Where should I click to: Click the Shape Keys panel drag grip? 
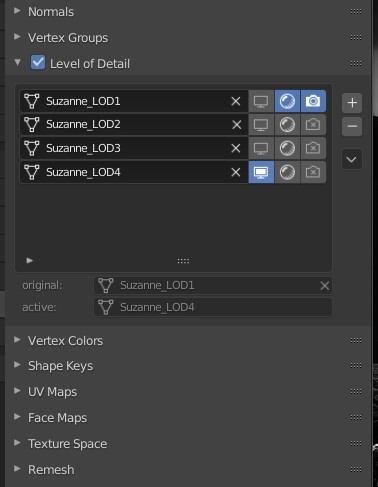click(356, 365)
